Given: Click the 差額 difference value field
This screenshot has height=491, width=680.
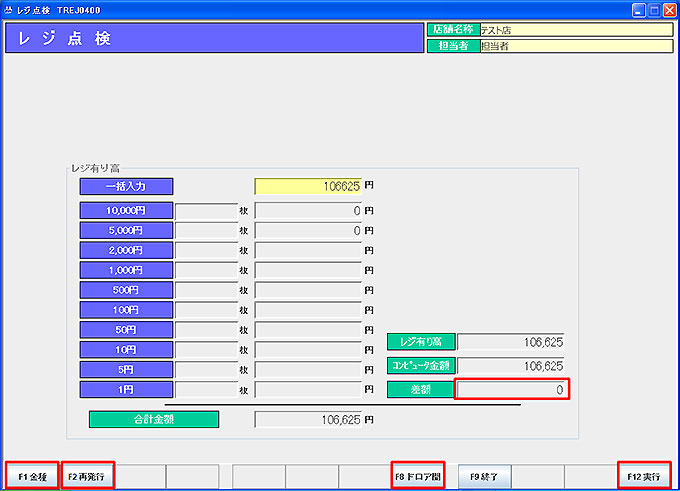Looking at the screenshot, I should 512,389.
